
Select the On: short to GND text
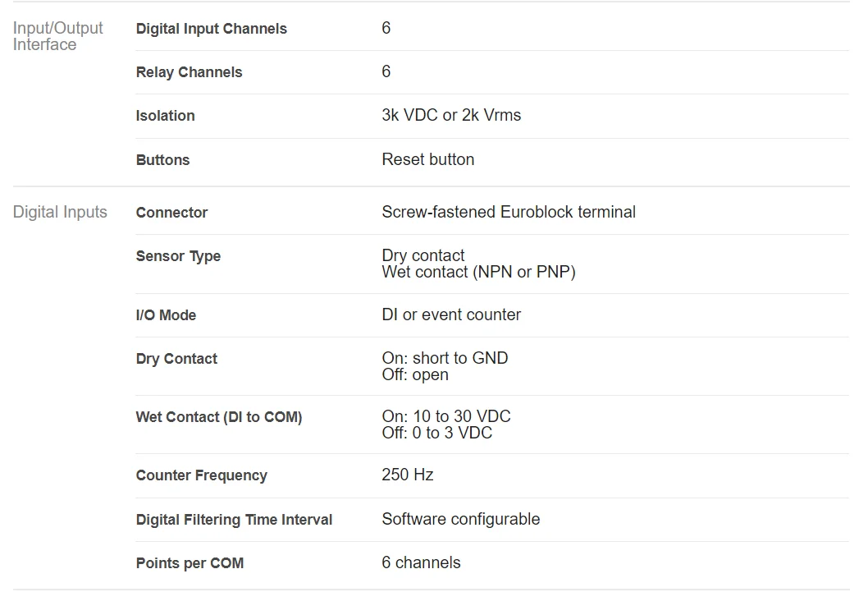(x=445, y=358)
